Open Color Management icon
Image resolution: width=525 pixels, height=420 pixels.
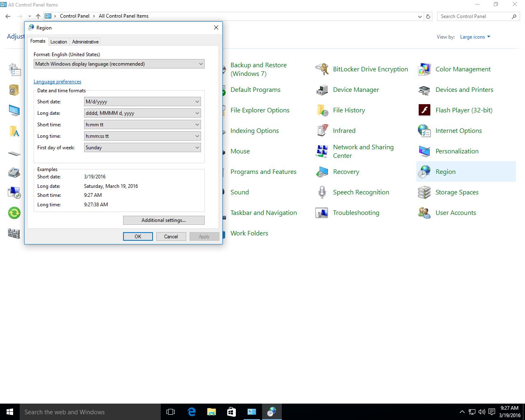(x=425, y=69)
